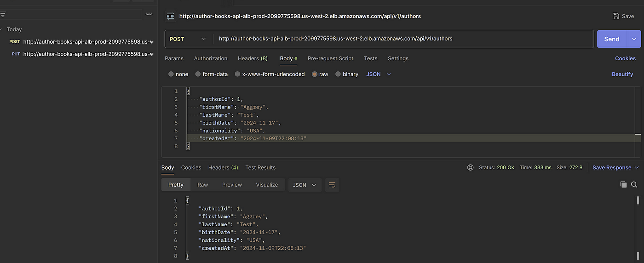Click request body line with "firstName"
Viewport: 644px width, 263px height.
click(233, 107)
